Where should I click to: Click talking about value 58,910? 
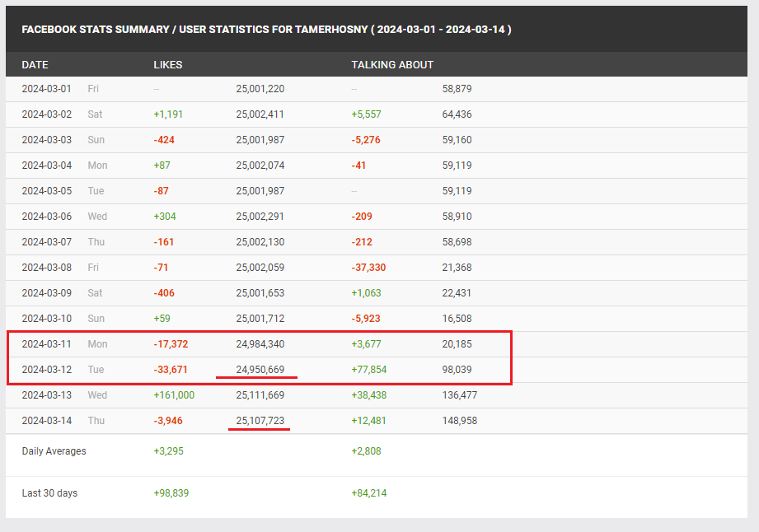click(x=457, y=217)
